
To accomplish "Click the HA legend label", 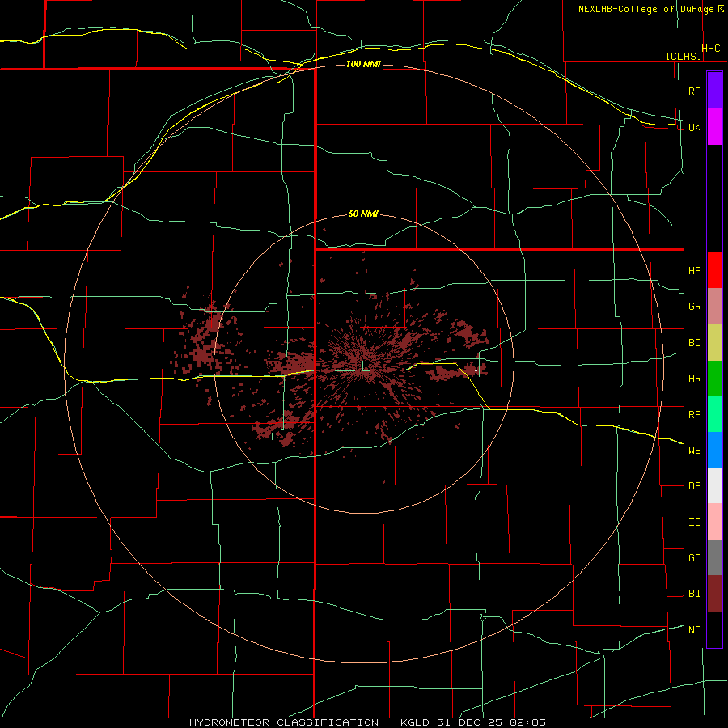I will pos(694,270).
